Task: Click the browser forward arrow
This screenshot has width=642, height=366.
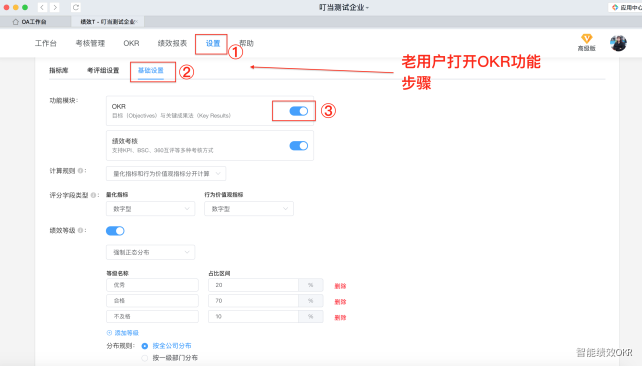Action: coord(54,7)
